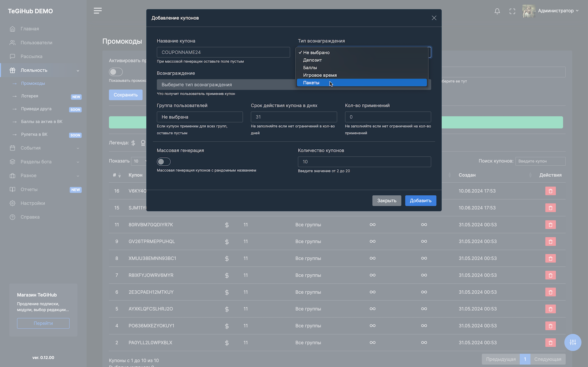Delete coupon R8IXFYJOWRV6MYR with trash icon
The width and height of the screenshot is (588, 367).
[x=550, y=275]
